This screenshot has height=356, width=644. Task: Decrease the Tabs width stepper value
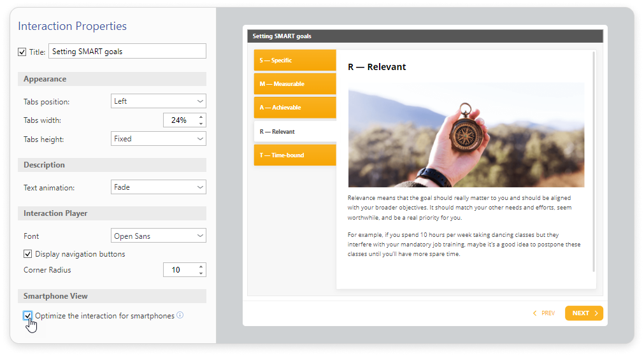click(201, 124)
